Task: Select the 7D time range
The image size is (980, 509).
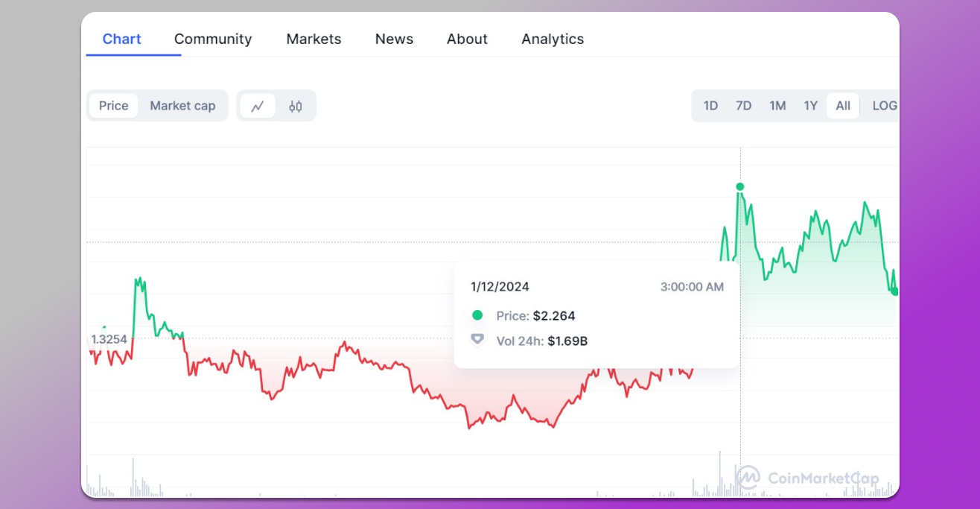Action: pyautogui.click(x=743, y=105)
